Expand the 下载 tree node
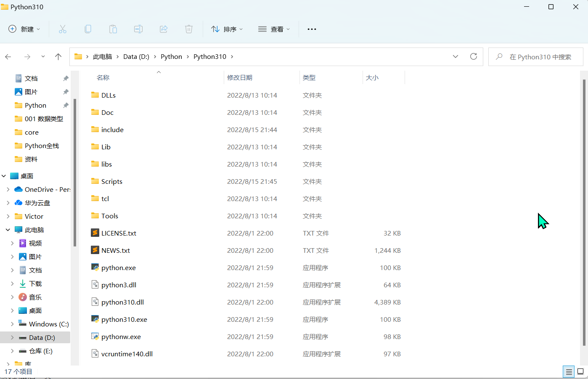This screenshot has width=588, height=379. (x=12, y=284)
